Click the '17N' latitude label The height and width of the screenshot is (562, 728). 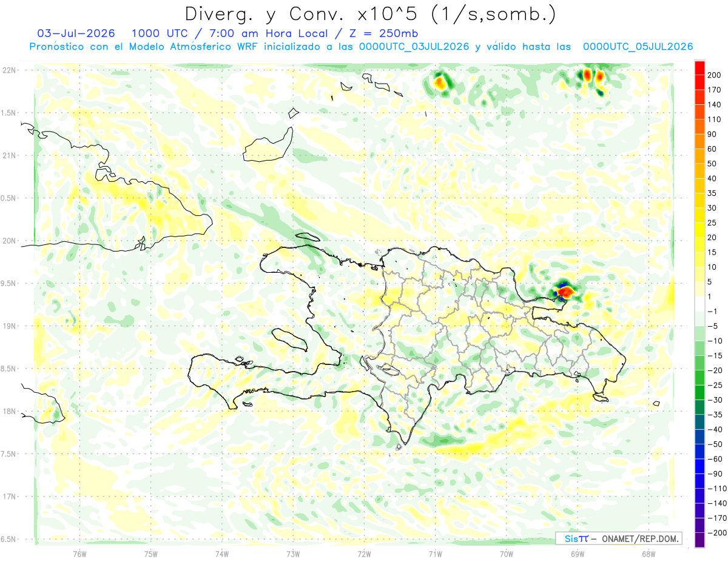coord(9,497)
